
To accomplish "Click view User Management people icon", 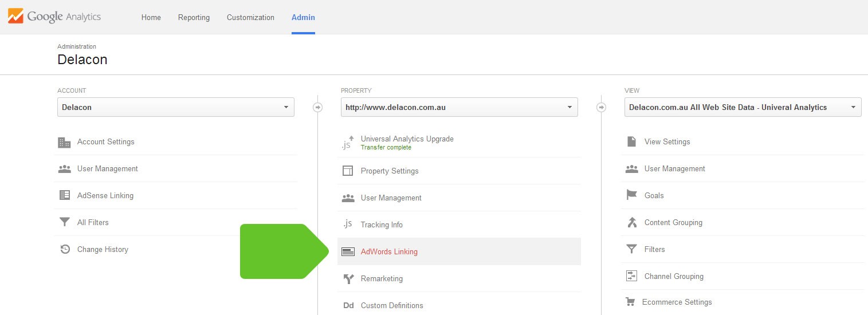I will click(632, 169).
